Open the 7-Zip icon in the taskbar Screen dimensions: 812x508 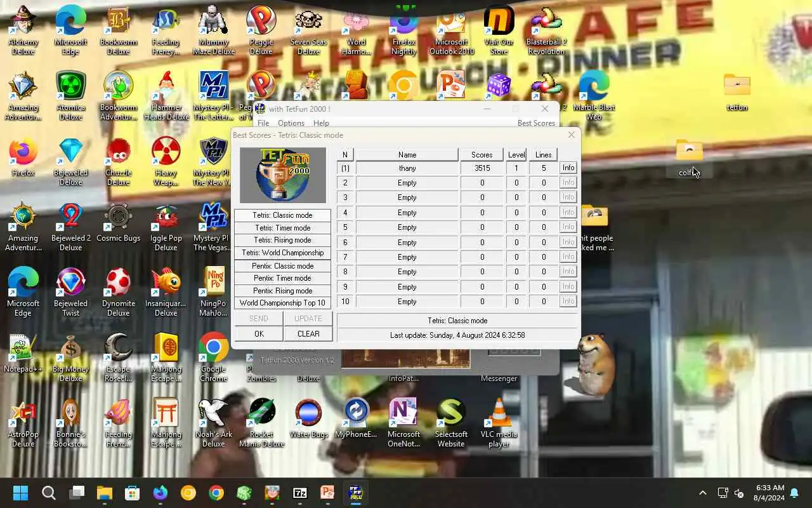[x=300, y=493]
